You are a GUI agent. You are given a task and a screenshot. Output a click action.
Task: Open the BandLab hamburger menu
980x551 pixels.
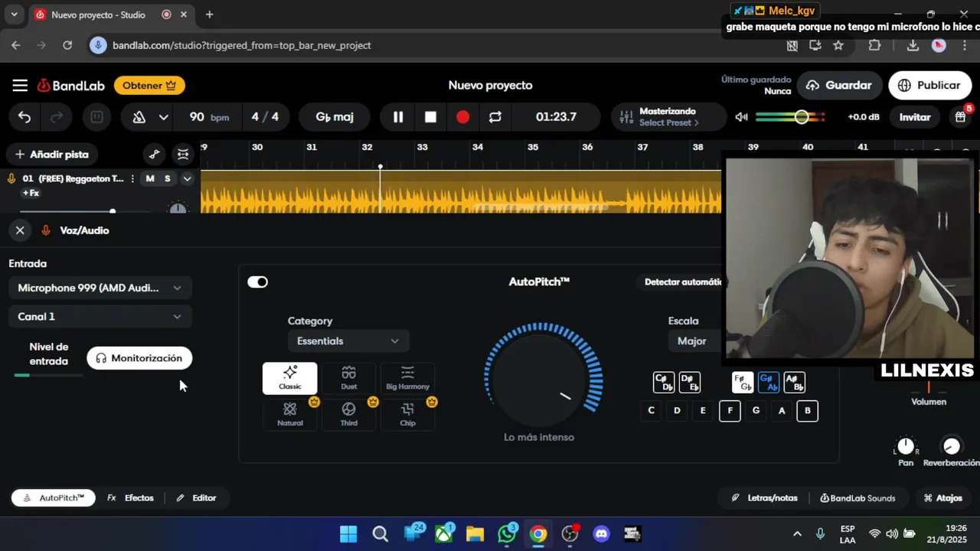tap(20, 86)
